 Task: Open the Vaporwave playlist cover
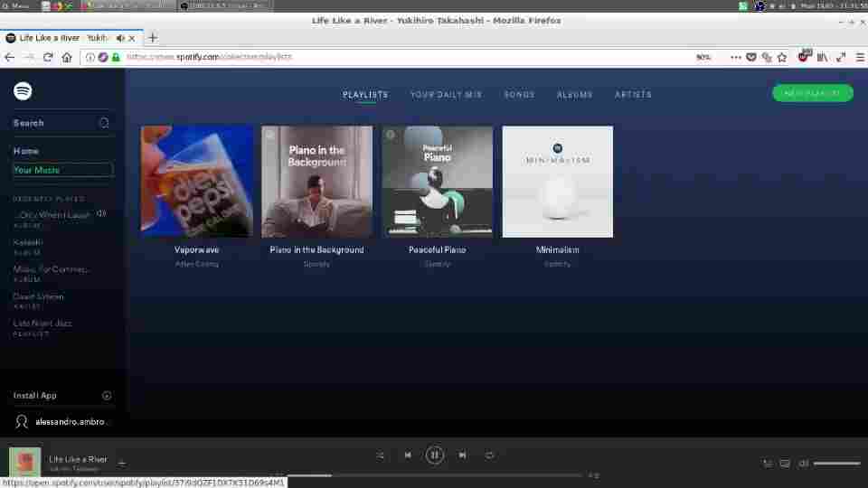(x=196, y=182)
